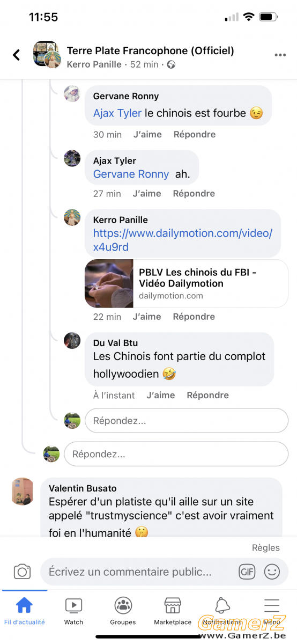Open Notifications bell tab
Screen dimensions: 297x644
point(222,611)
